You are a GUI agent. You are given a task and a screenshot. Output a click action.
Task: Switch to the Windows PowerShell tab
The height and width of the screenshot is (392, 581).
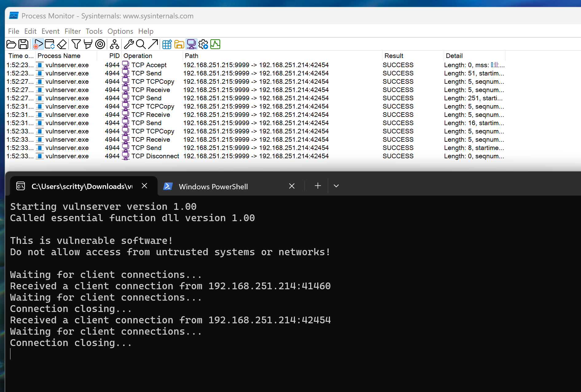point(213,186)
